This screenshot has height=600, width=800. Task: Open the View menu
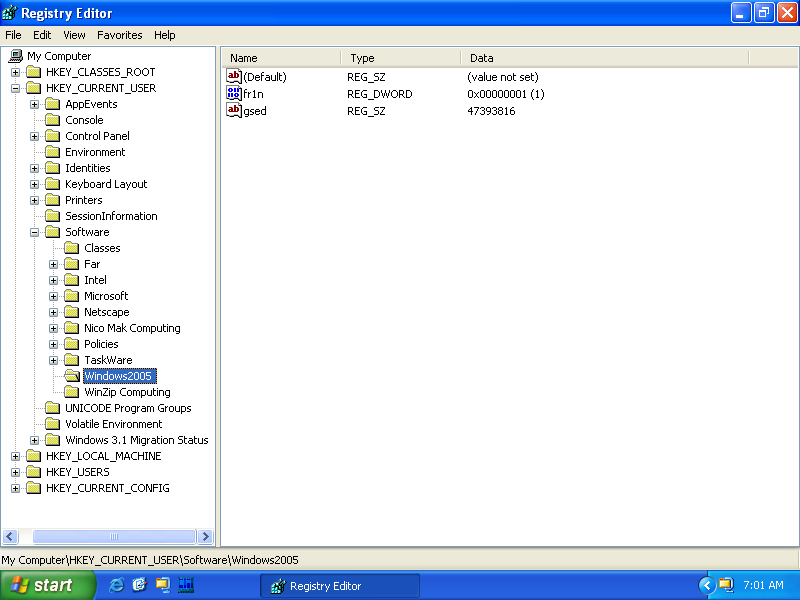74,35
